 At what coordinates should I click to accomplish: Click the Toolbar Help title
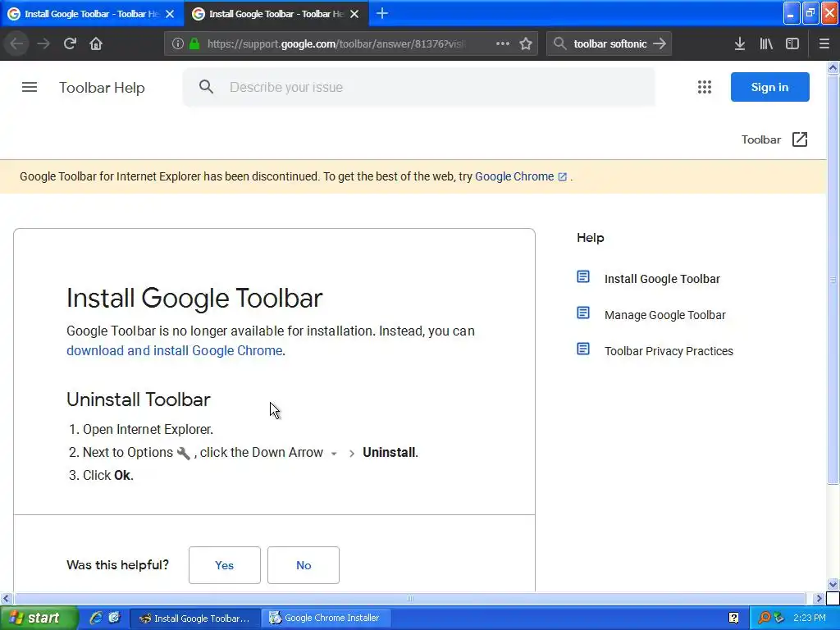(102, 87)
